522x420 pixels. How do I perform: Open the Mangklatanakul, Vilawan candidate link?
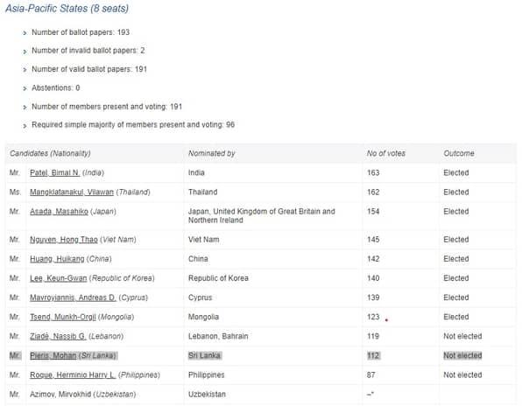click(72, 192)
